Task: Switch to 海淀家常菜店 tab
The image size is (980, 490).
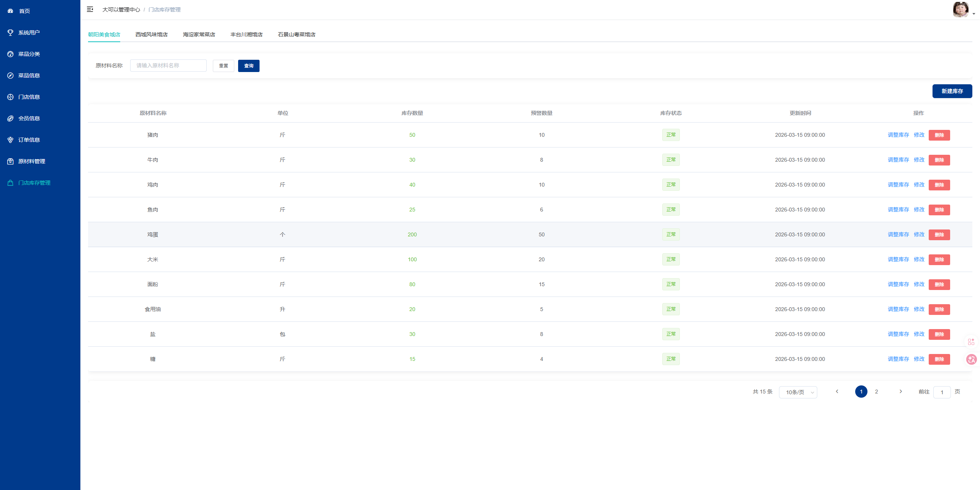Action: click(x=199, y=34)
